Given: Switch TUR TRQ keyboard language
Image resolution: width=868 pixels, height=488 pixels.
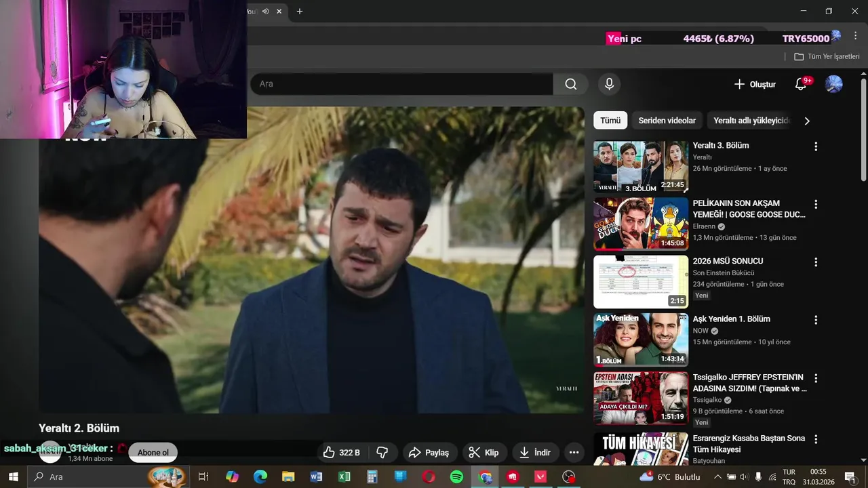Looking at the screenshot, I should pyautogui.click(x=789, y=476).
